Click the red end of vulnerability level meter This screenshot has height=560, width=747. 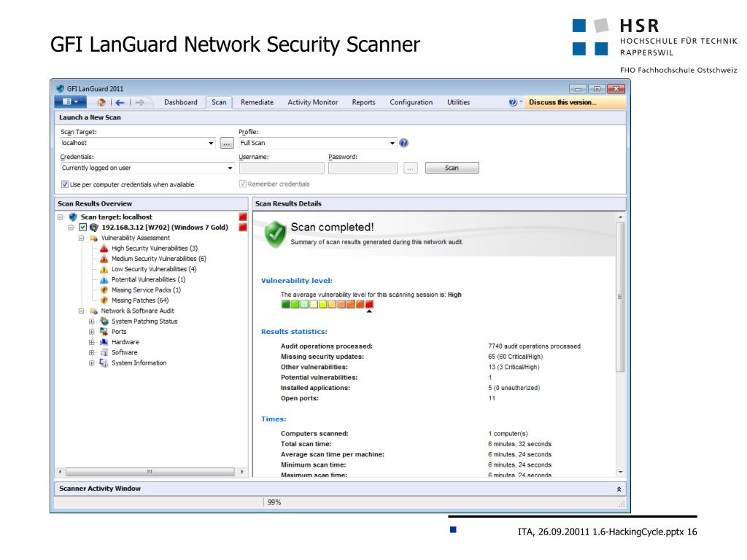(x=369, y=304)
